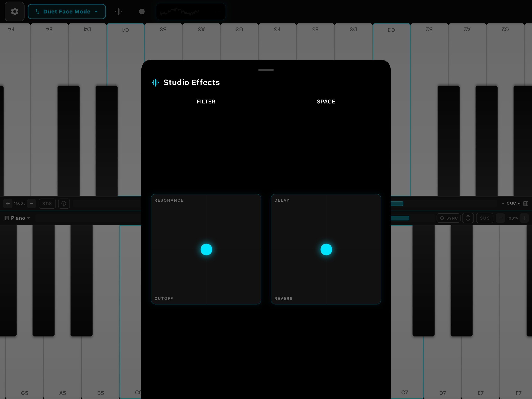Play the B3 key on upper keyboard
532x399 pixels.
pyautogui.click(x=164, y=41)
